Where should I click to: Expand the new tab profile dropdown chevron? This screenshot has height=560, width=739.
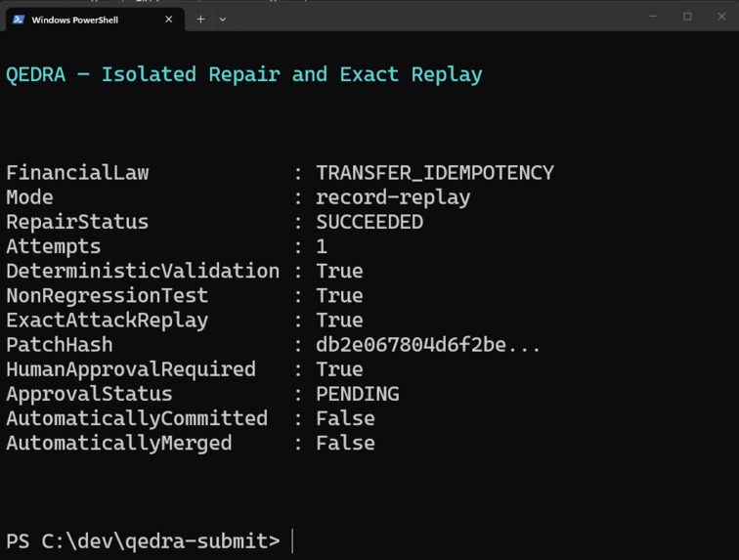click(x=223, y=20)
